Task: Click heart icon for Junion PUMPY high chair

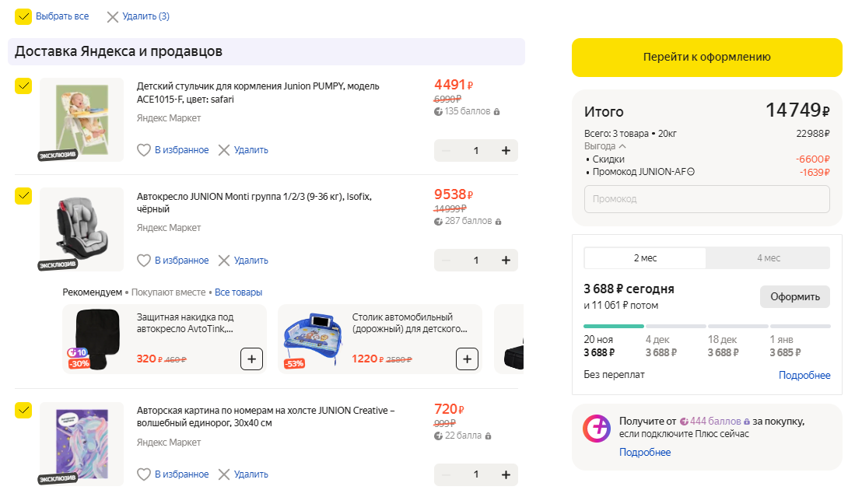Action: click(143, 150)
